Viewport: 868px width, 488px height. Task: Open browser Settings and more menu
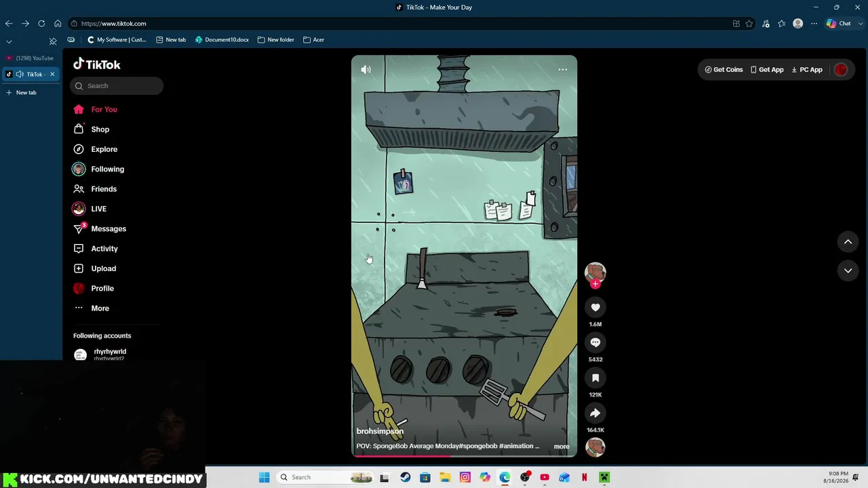[x=814, y=24]
